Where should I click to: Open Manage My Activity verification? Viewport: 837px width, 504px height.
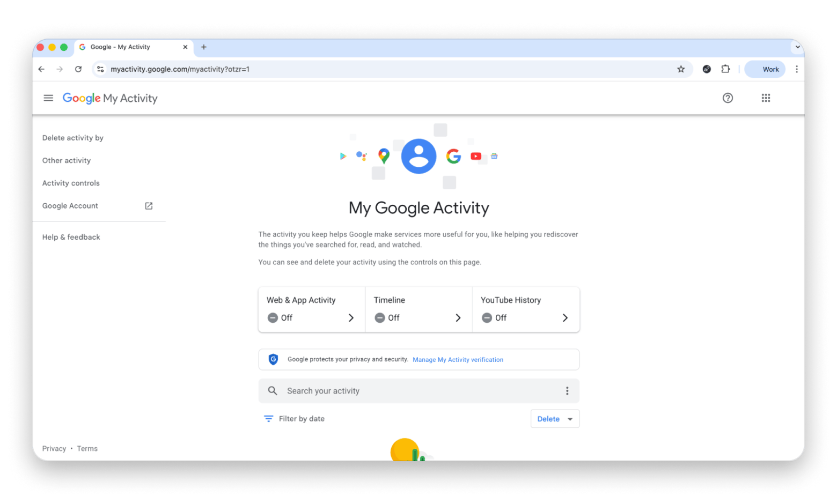tap(458, 359)
